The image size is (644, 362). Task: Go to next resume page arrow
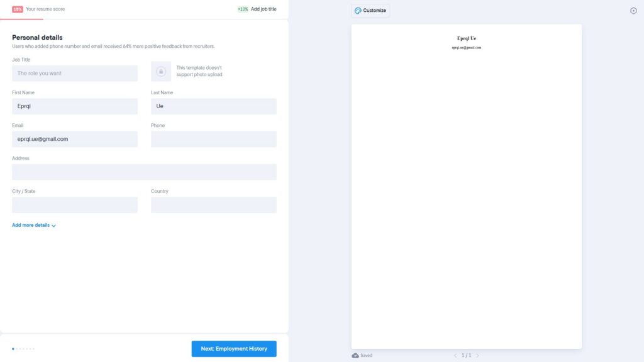tap(477, 356)
